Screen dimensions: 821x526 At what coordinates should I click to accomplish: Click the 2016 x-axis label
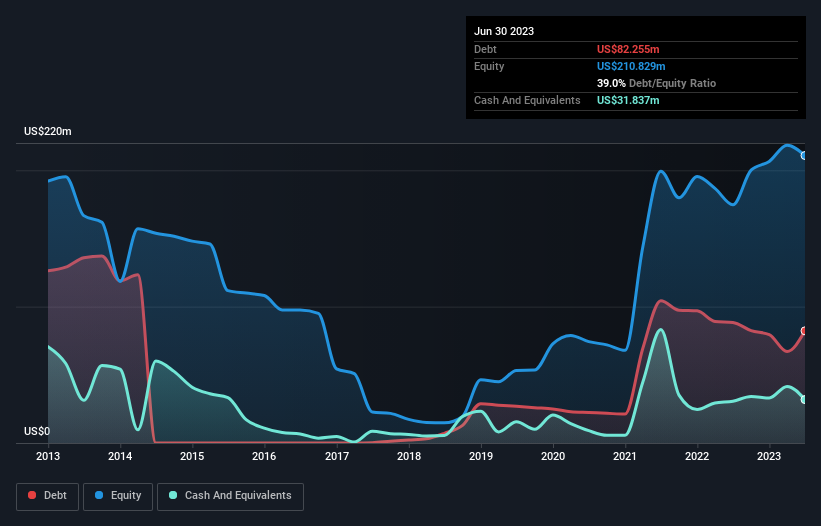[264, 456]
